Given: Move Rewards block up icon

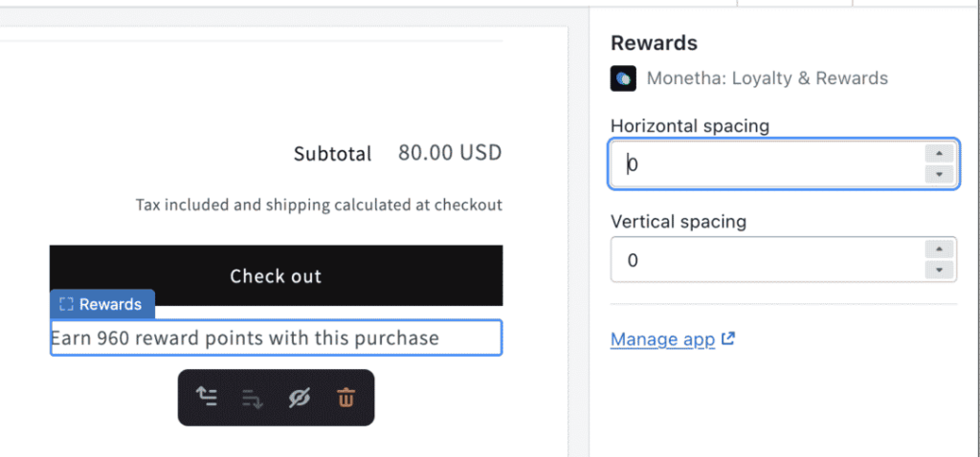Looking at the screenshot, I should point(207,397).
